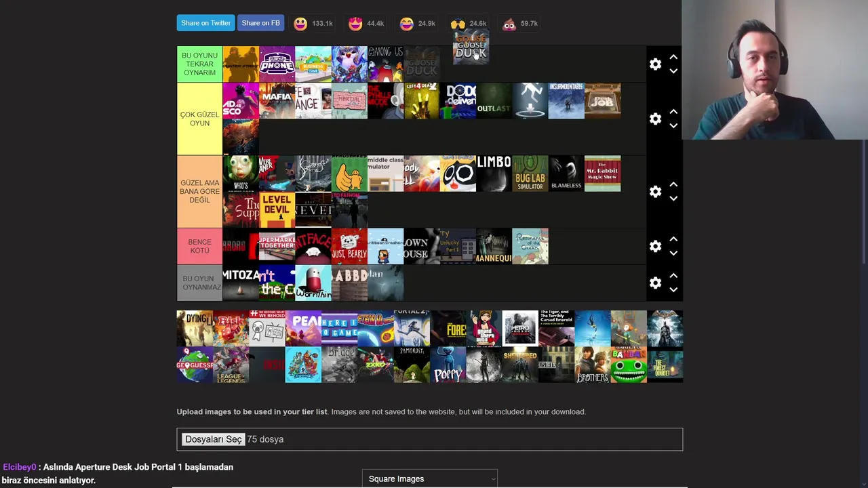Select the Desk Job game tile

pyautogui.click(x=602, y=101)
